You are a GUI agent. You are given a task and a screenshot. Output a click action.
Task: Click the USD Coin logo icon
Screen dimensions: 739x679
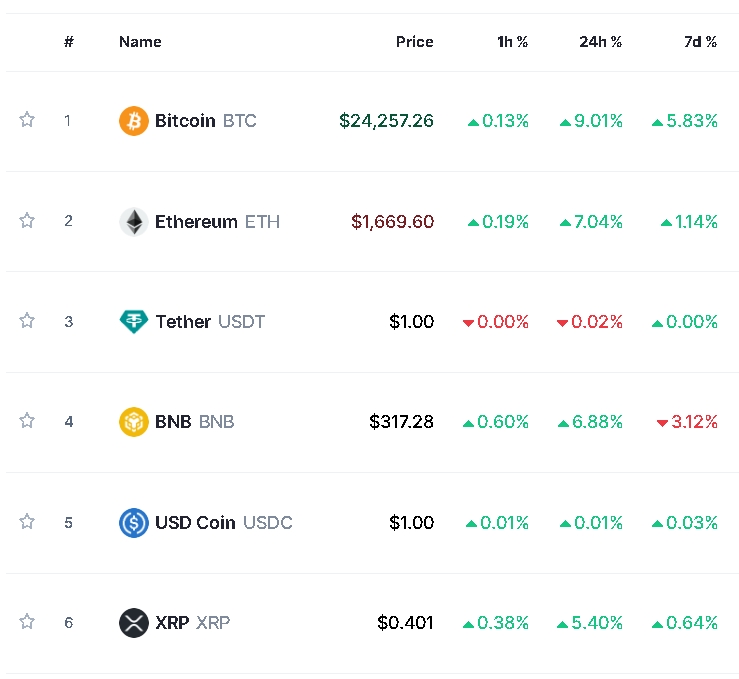tap(133, 522)
